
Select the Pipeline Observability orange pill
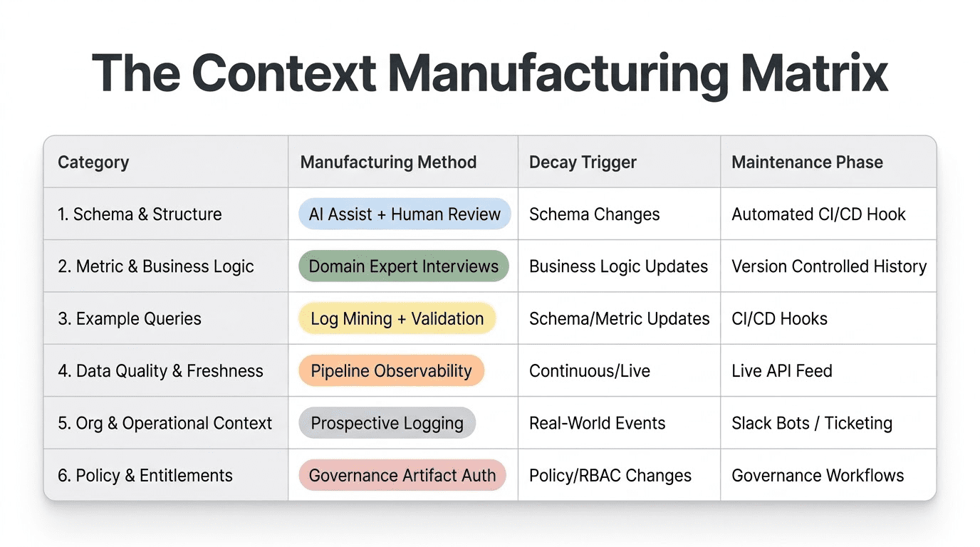pyautogui.click(x=391, y=371)
